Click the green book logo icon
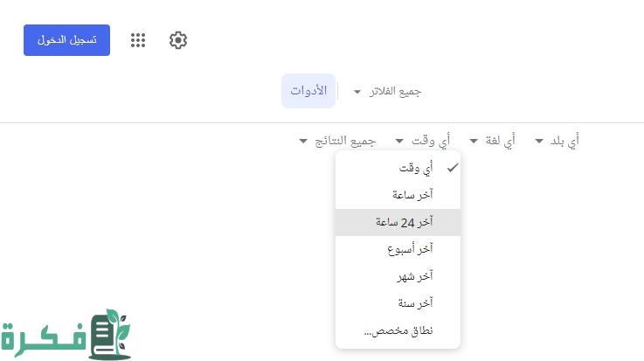 109,335
